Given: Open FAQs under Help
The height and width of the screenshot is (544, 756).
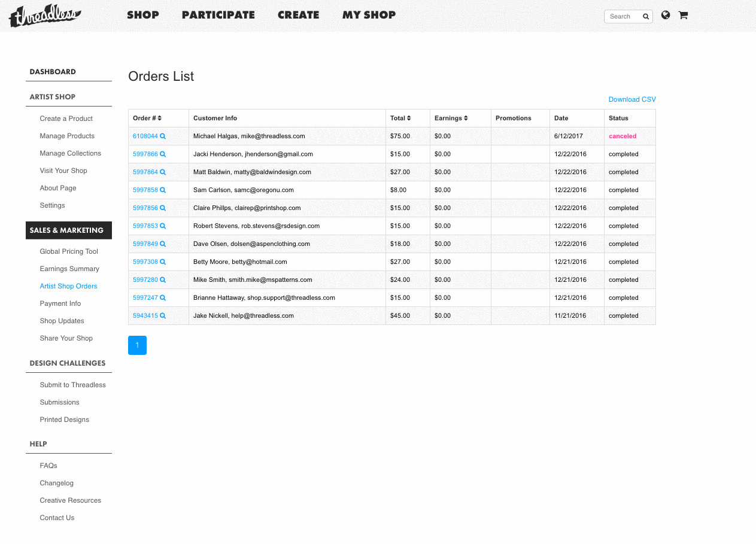Looking at the screenshot, I should pos(48,466).
